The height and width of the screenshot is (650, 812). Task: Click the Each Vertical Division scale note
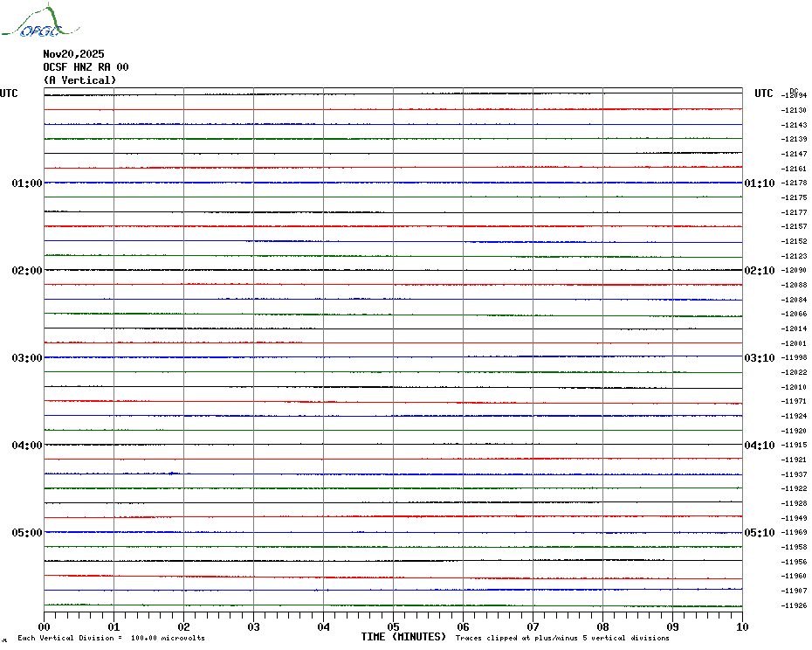tap(111, 639)
